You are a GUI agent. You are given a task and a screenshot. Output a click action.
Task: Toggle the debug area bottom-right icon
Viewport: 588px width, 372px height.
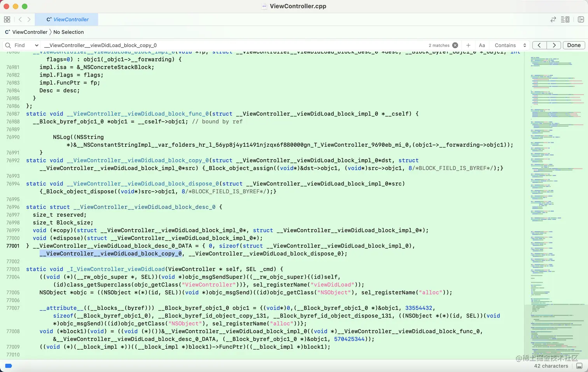(x=579, y=366)
